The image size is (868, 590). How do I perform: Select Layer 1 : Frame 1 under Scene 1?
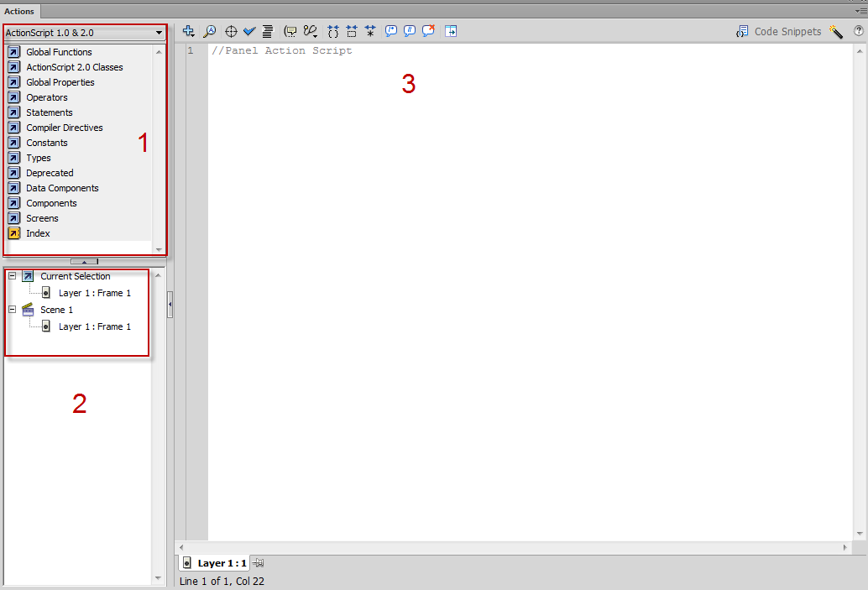(x=95, y=327)
